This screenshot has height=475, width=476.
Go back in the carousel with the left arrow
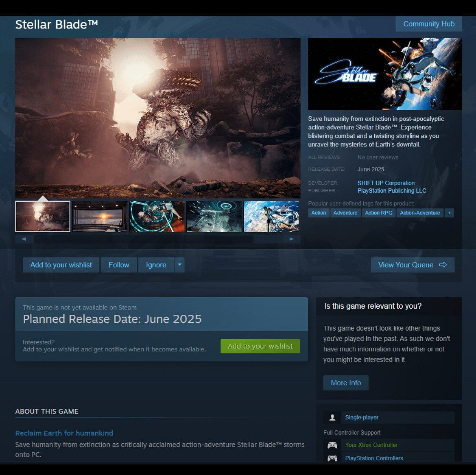(x=24, y=239)
